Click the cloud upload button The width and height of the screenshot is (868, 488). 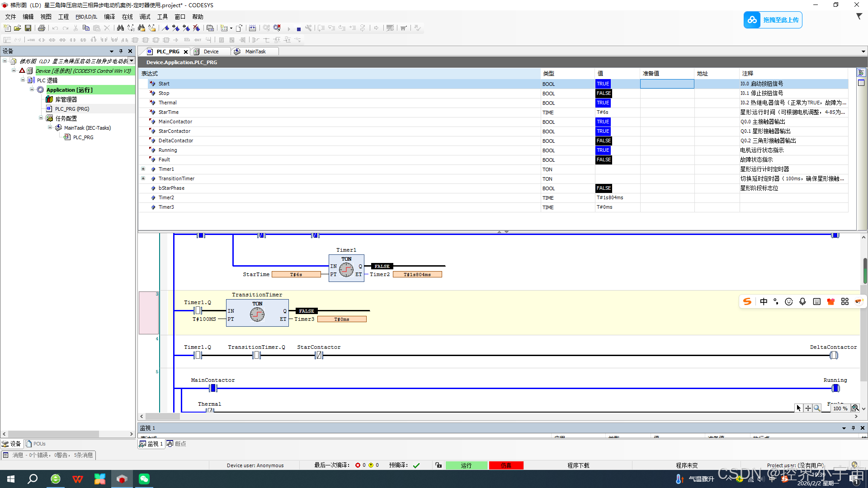coord(773,20)
